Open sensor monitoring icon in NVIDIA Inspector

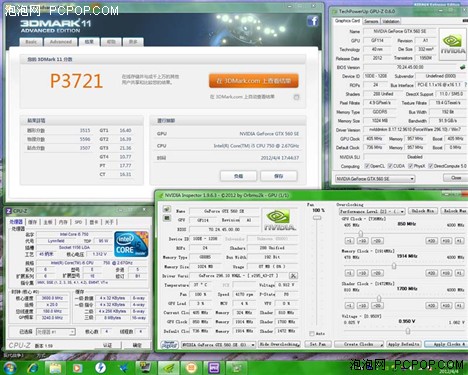click(167, 218)
